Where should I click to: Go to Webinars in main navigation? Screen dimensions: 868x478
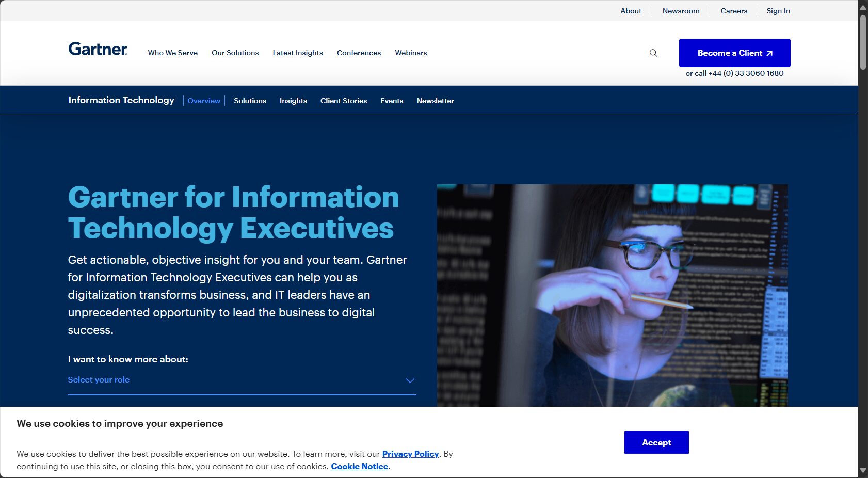pos(411,53)
